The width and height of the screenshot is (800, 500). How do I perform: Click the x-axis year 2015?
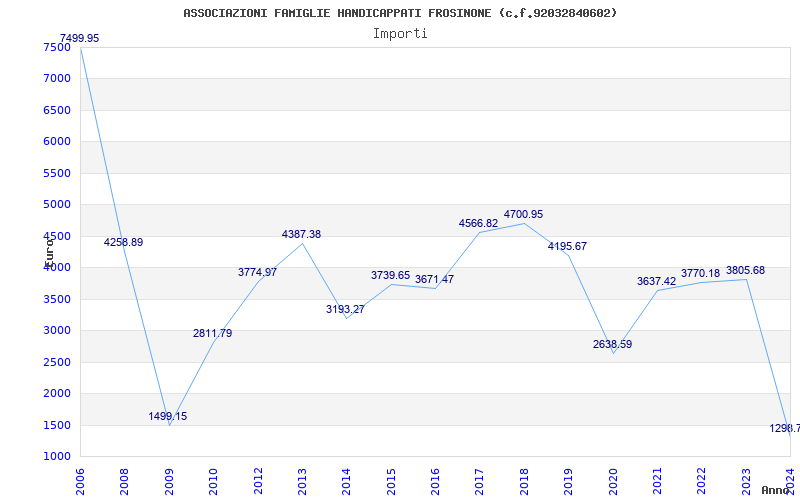pos(391,481)
